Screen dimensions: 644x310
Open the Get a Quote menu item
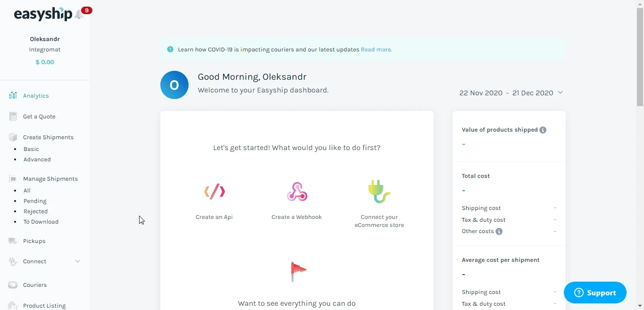click(39, 117)
